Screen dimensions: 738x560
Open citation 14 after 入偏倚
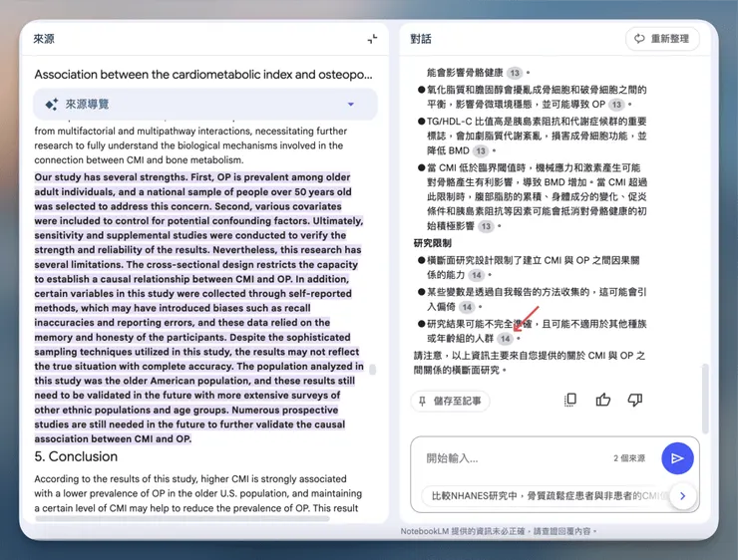467,308
